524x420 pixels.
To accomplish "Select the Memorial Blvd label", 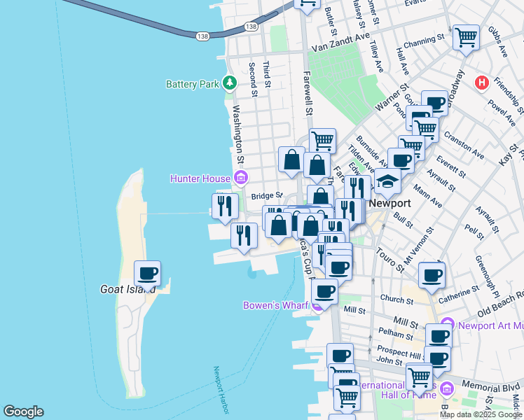I will [490, 386].
